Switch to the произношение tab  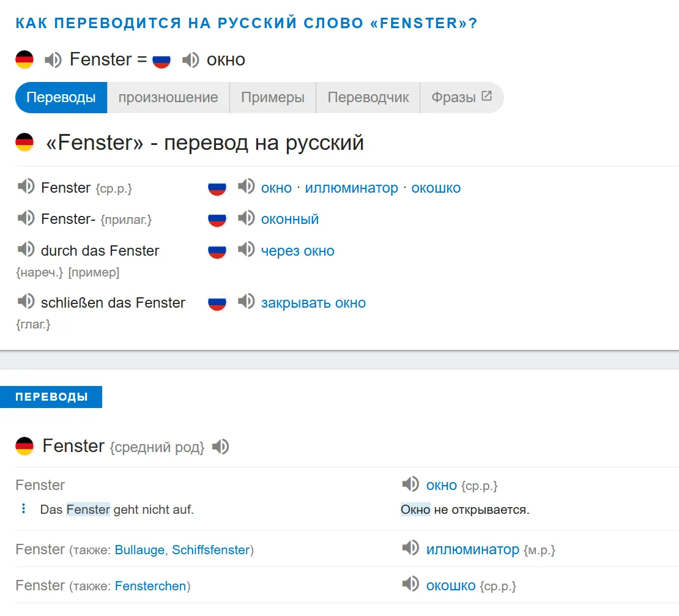[168, 98]
